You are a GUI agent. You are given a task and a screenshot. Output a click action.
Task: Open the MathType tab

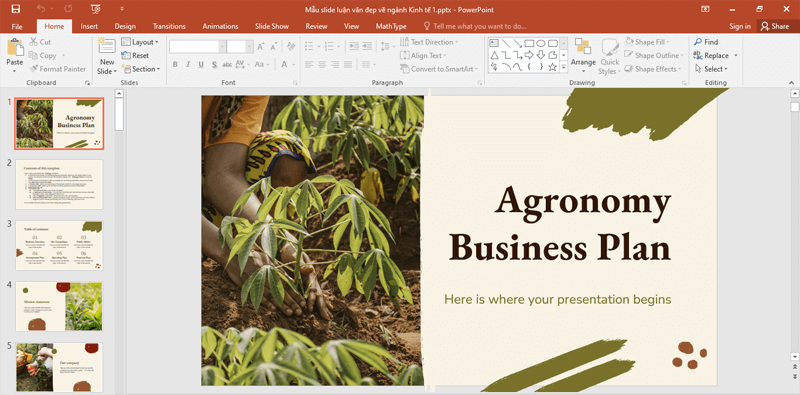391,26
